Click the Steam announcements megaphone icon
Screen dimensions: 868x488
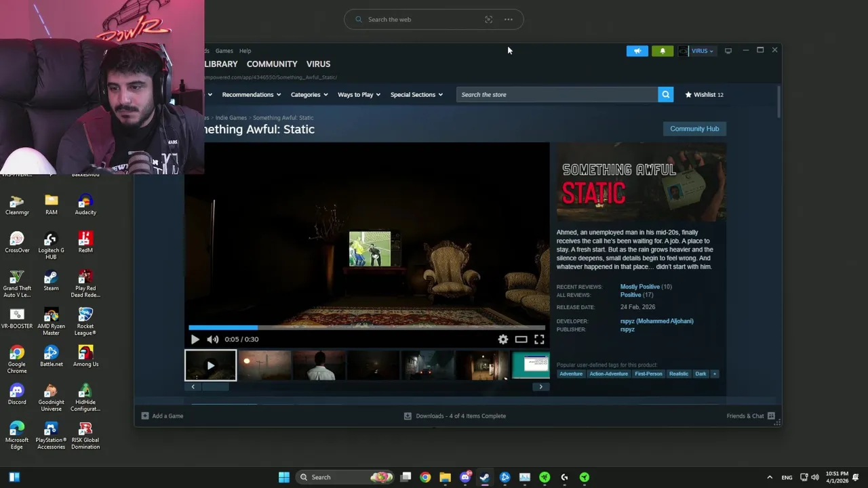click(637, 51)
